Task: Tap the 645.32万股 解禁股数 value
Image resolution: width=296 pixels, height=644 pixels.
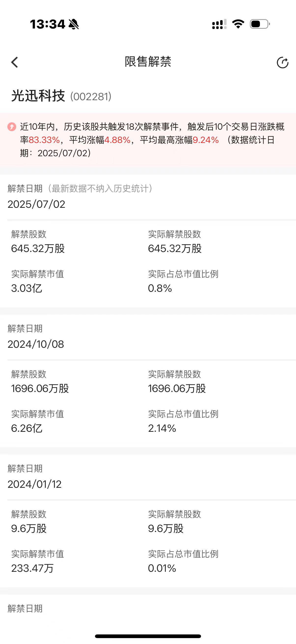Action: (38, 249)
